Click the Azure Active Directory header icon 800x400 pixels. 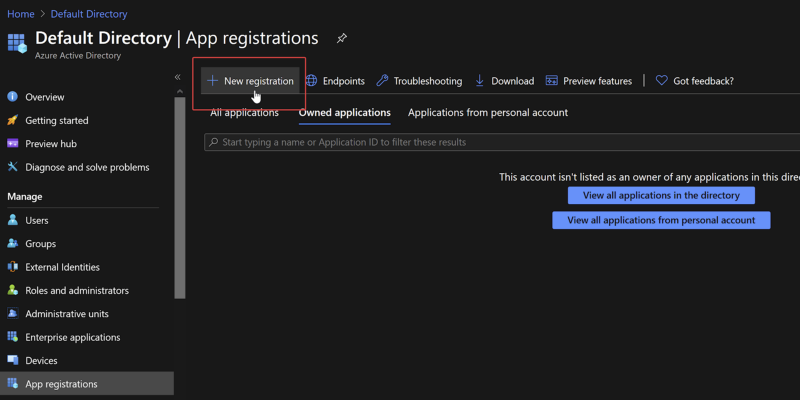coord(16,43)
